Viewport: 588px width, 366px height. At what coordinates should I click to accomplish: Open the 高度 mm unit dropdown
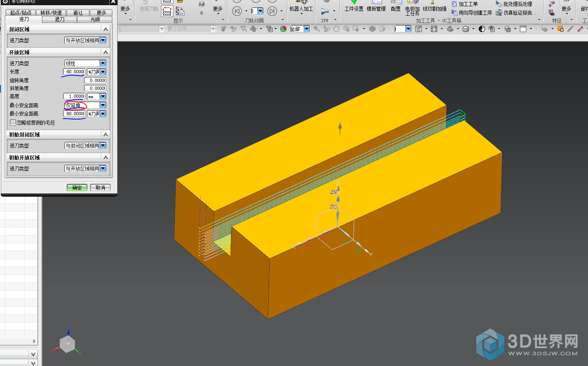coord(97,96)
